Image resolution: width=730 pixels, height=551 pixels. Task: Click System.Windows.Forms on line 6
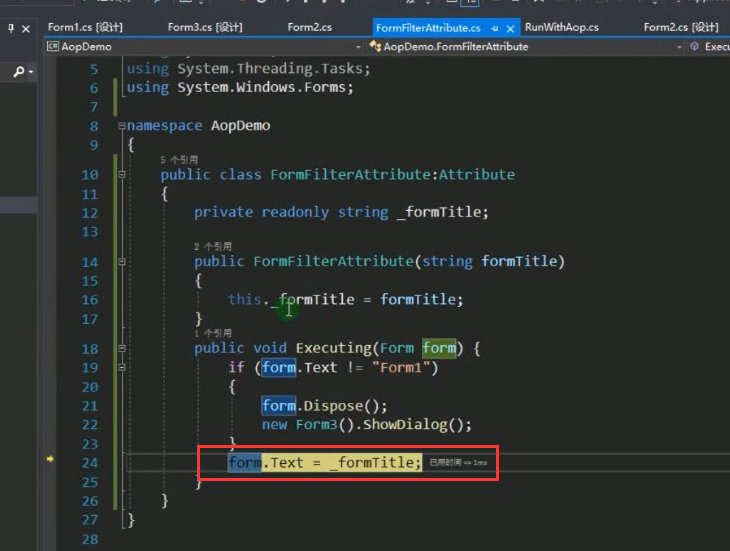coord(261,87)
